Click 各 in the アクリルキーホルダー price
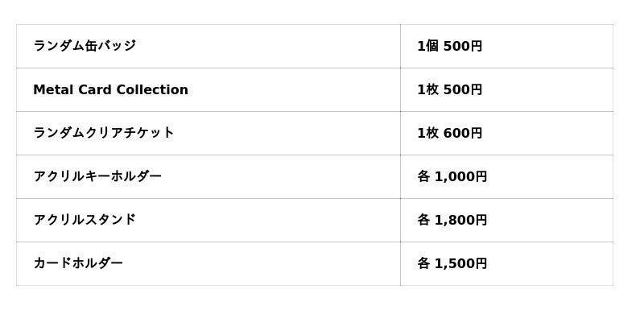 point(424,177)
